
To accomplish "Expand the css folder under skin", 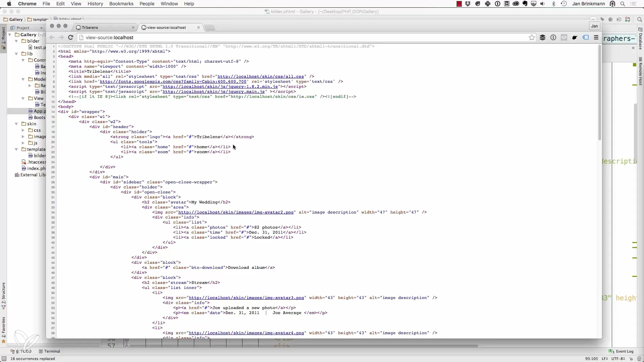I will pos(23,130).
